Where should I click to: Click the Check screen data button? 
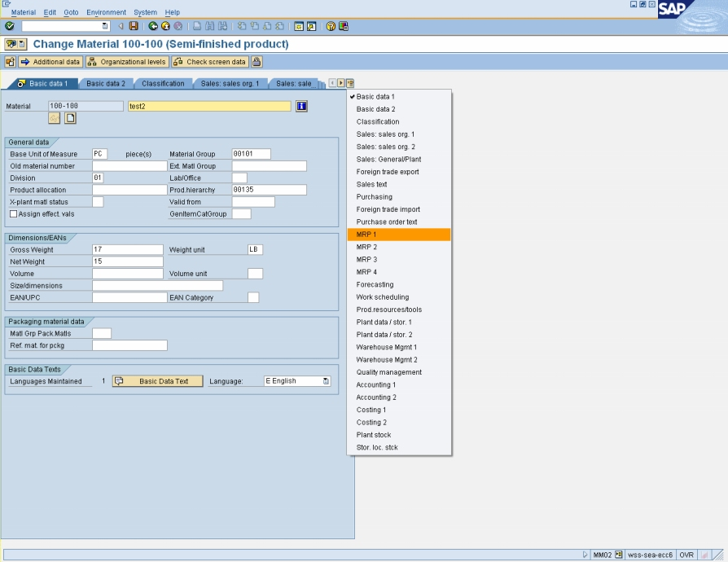[x=210, y=62]
